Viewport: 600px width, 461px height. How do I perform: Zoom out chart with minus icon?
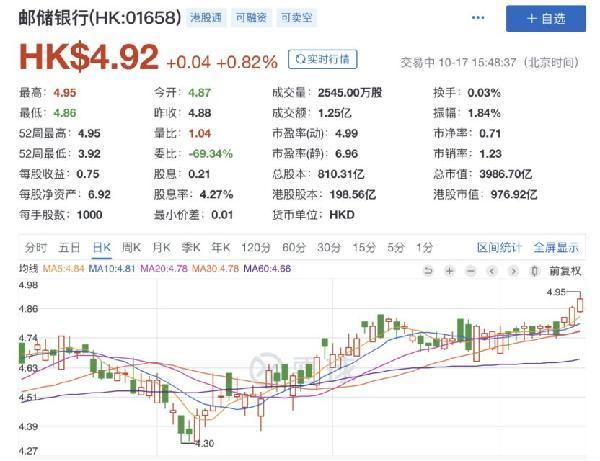[471, 271]
